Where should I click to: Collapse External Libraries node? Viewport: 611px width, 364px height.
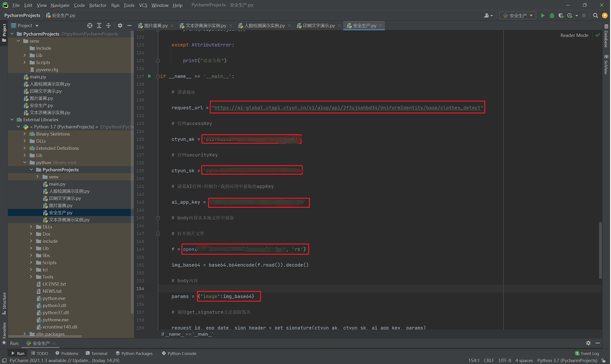coord(12,119)
